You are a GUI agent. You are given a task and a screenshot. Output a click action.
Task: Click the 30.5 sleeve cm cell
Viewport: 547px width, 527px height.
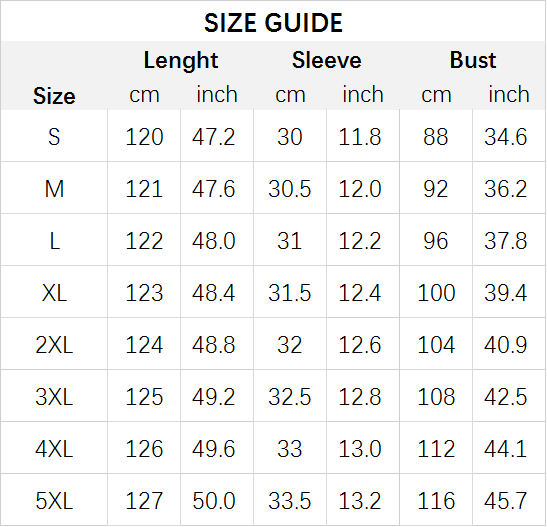point(290,189)
